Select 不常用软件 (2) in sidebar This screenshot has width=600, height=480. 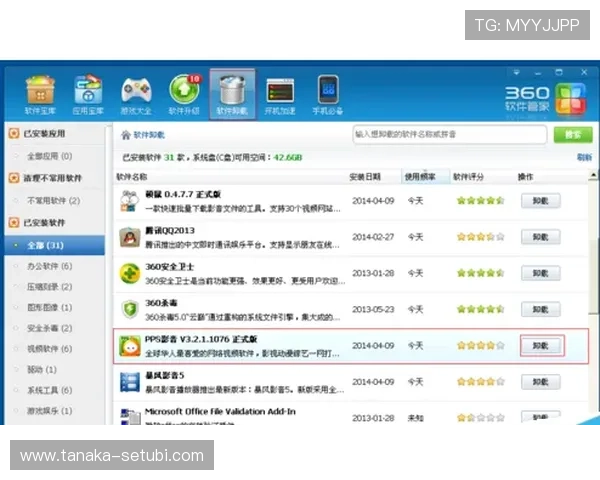(x=53, y=201)
